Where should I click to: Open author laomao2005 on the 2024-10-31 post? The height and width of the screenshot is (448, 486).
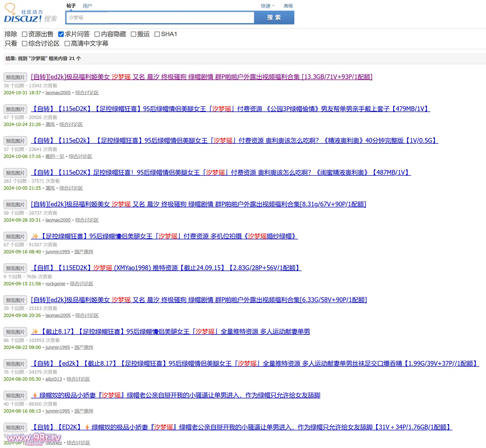[58, 93]
